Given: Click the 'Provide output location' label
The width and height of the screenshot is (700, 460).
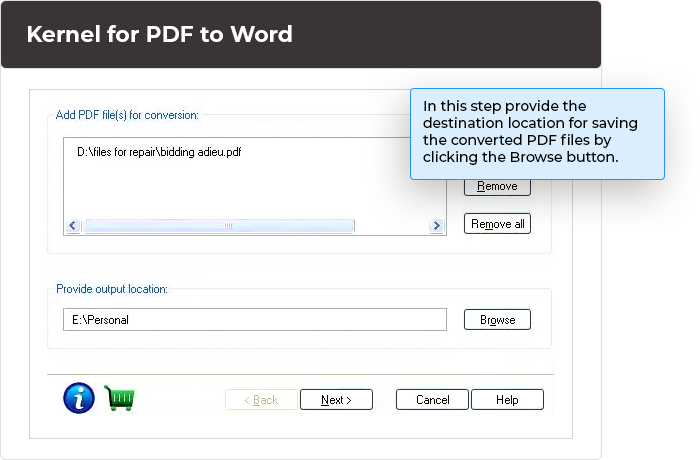Looking at the screenshot, I should [x=112, y=289].
